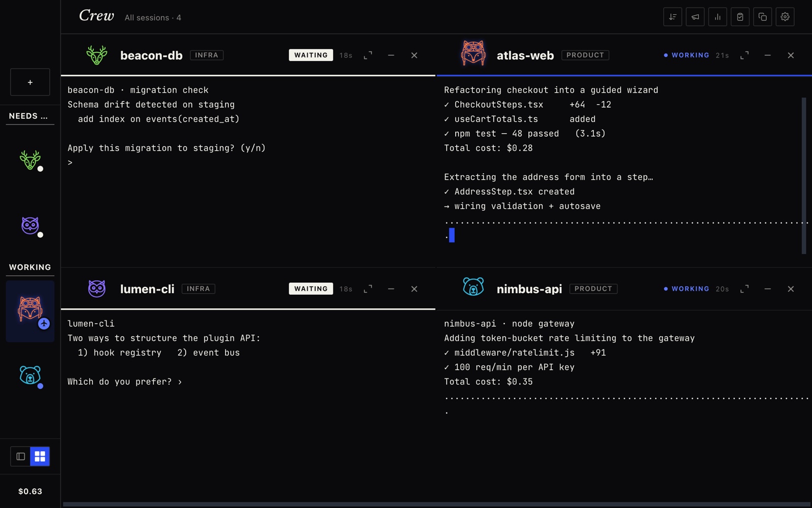This screenshot has width=812, height=508.
Task: Click the 'middleware/ratelimit.js' line
Action: (x=525, y=353)
